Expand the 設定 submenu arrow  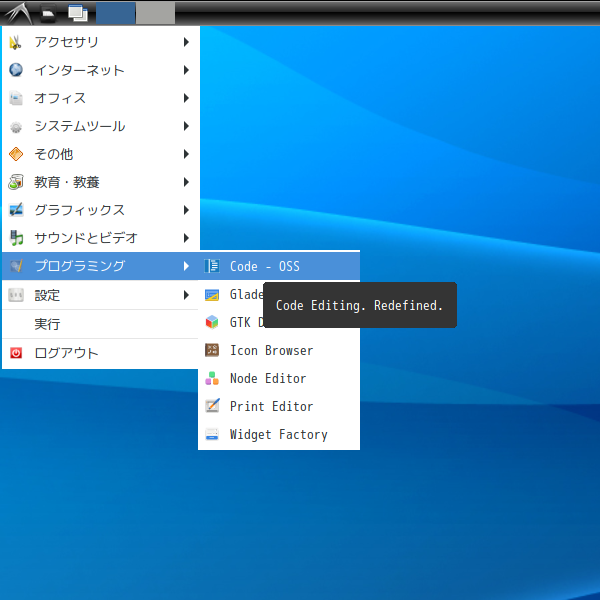pos(186,295)
